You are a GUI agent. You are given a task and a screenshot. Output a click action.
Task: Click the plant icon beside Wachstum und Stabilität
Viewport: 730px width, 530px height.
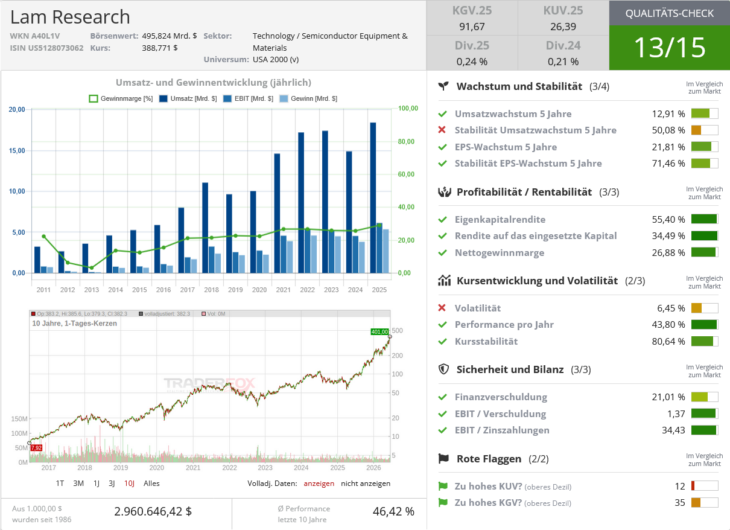444,86
